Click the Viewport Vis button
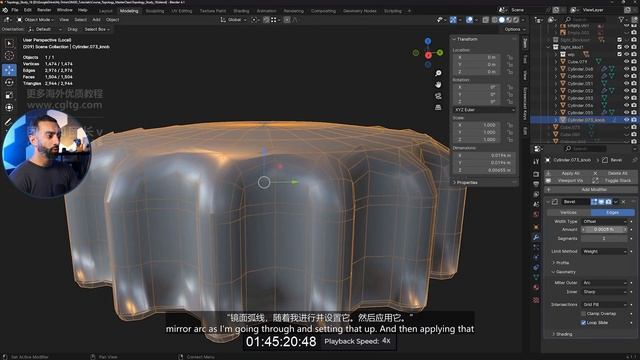The height and width of the screenshot is (360, 640). [x=567, y=180]
